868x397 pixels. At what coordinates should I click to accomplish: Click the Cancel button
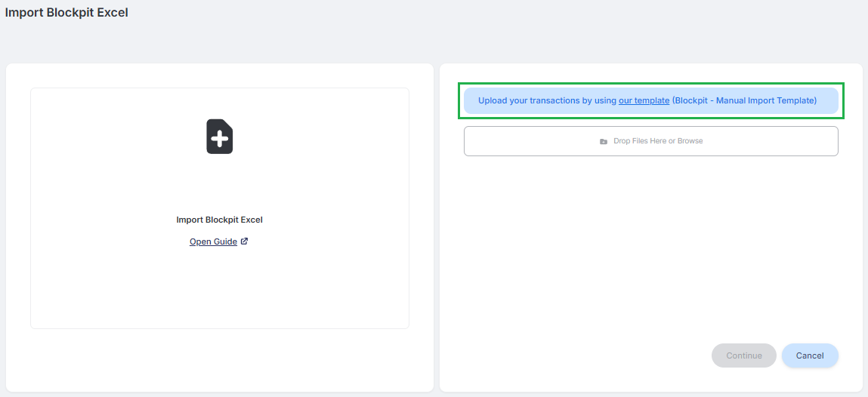pyautogui.click(x=810, y=355)
